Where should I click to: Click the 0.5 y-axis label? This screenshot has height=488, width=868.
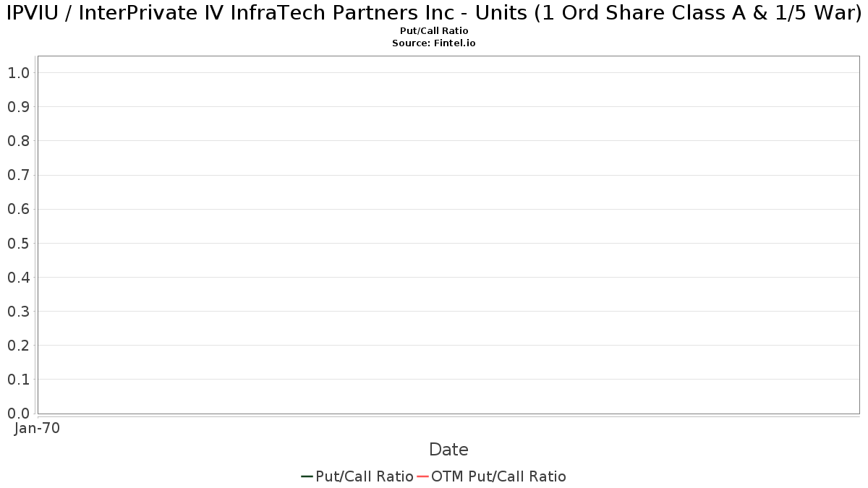(18, 243)
